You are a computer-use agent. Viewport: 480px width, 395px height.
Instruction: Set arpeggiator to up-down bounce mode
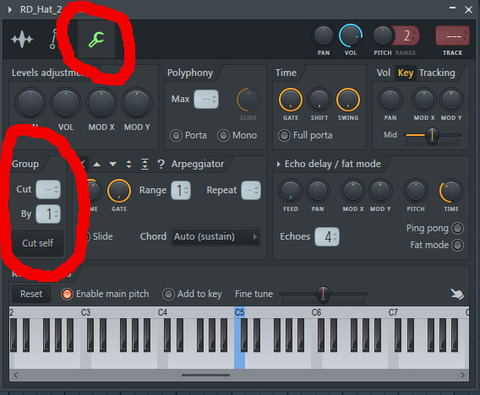pos(129,164)
